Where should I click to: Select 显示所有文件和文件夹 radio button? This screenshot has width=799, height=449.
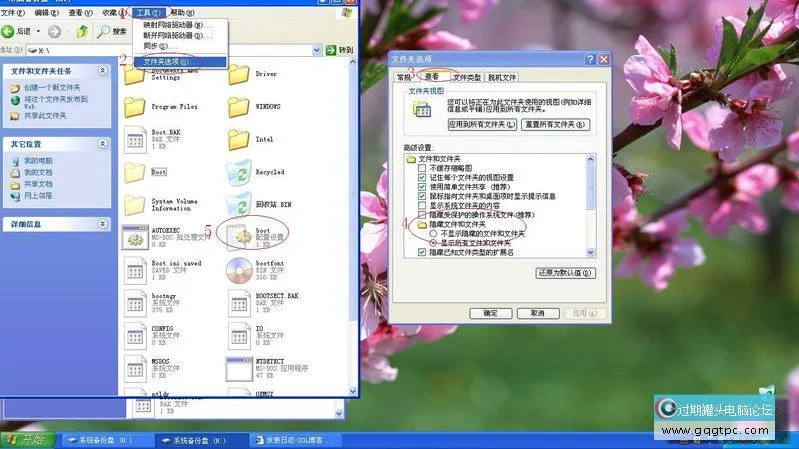click(x=433, y=243)
